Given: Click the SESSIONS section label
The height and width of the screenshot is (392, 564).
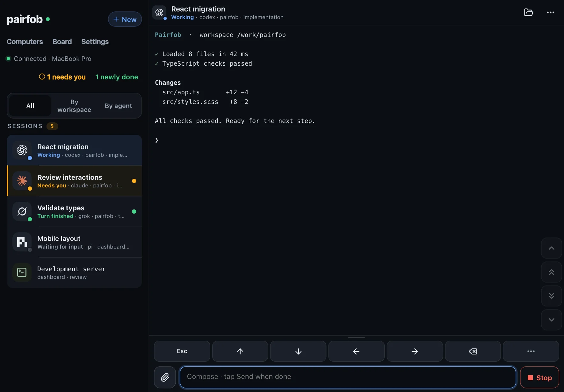Looking at the screenshot, I should click(25, 126).
